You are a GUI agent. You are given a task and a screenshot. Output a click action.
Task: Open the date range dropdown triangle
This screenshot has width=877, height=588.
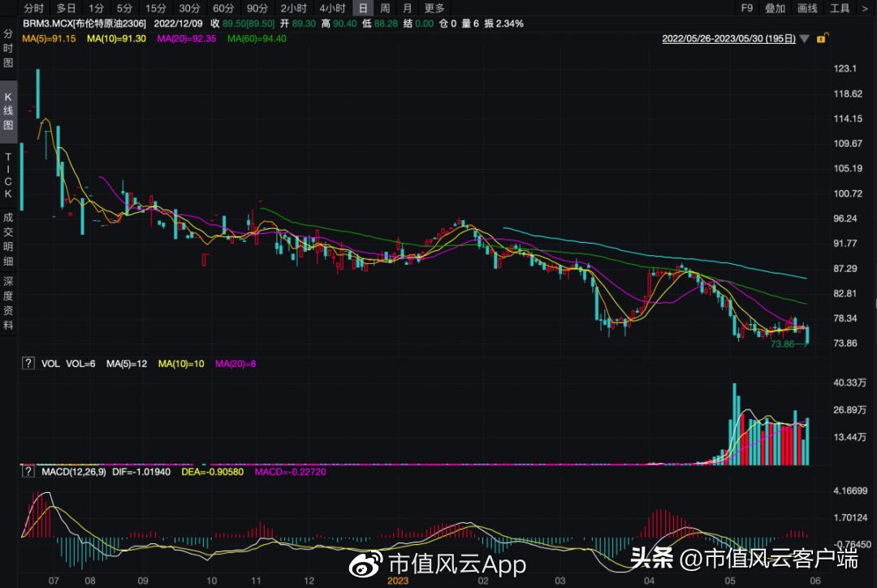click(x=804, y=38)
